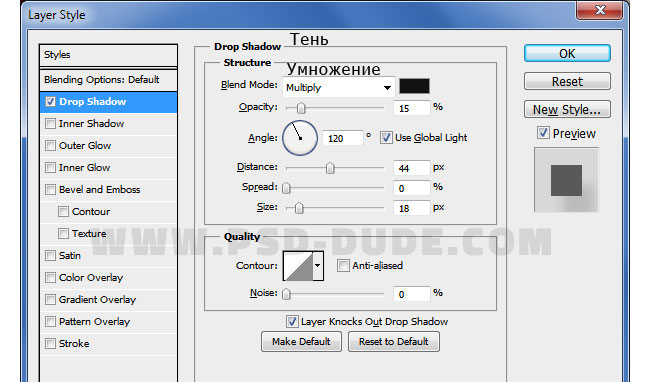The image size is (650, 382).
Task: Click the black shadow color swatch
Action: [414, 86]
